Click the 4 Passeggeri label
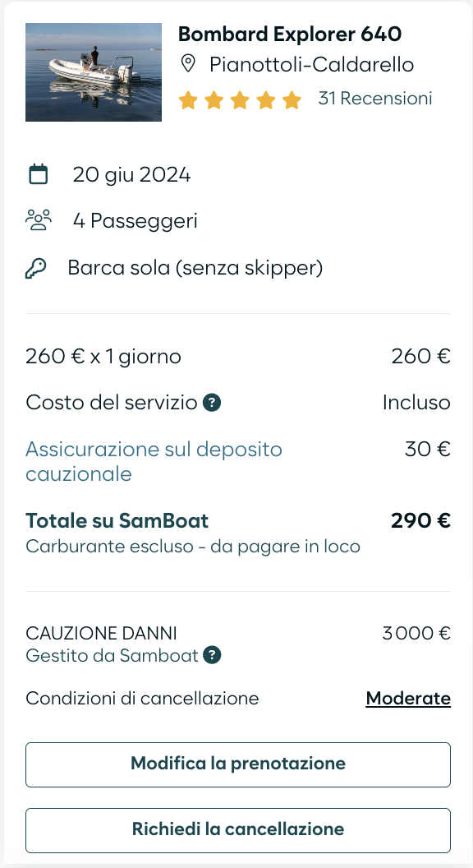 [135, 221]
